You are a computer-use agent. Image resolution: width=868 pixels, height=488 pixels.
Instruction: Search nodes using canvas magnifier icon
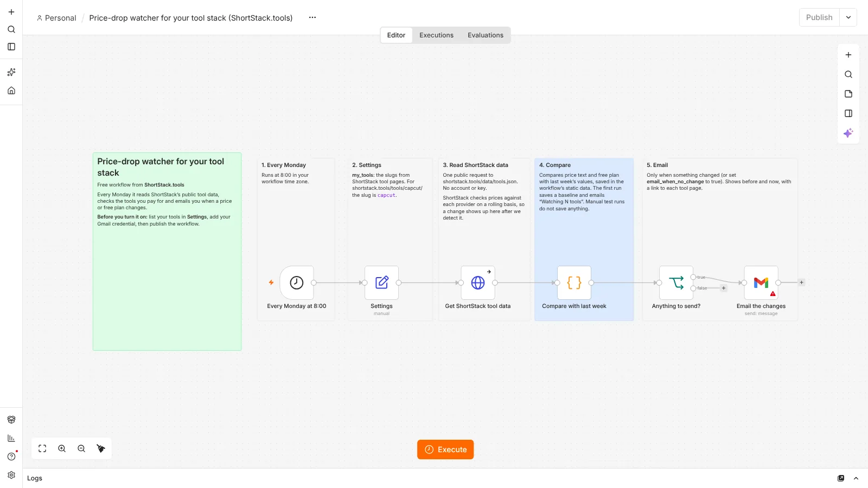[x=848, y=74]
